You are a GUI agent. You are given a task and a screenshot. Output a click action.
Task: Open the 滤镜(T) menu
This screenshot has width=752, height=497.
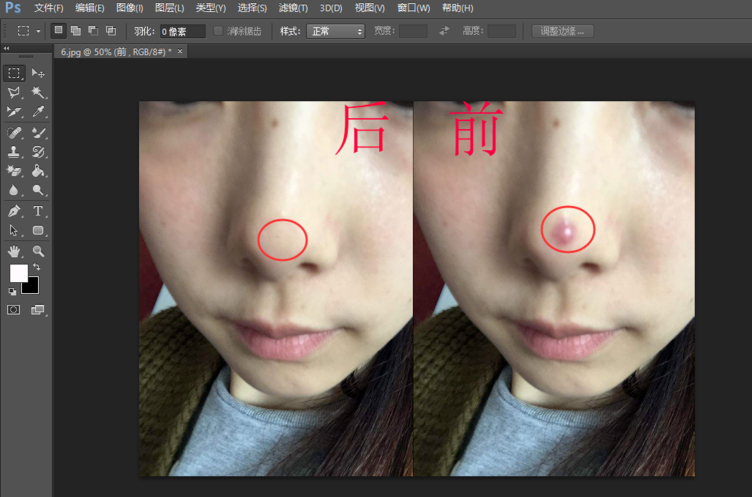(291, 8)
